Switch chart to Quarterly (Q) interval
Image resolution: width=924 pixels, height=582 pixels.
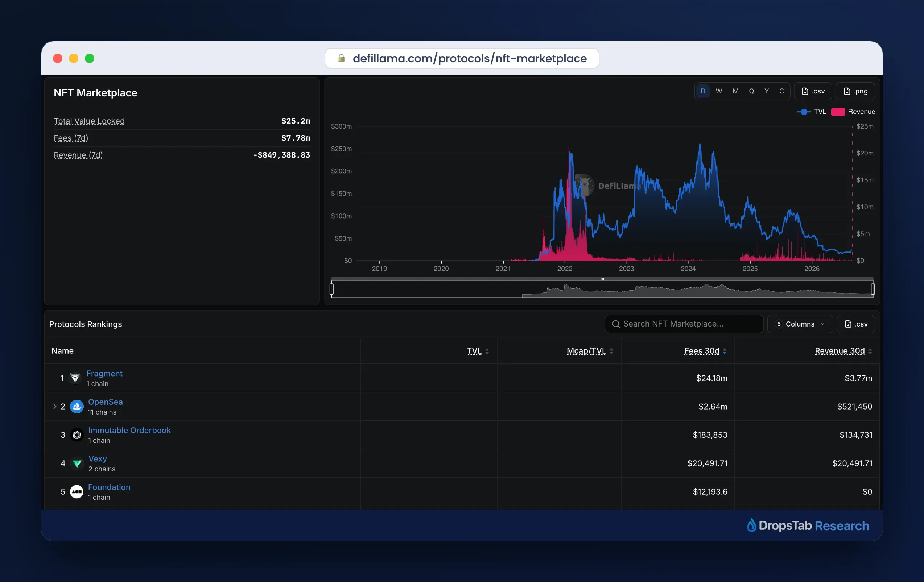click(751, 91)
